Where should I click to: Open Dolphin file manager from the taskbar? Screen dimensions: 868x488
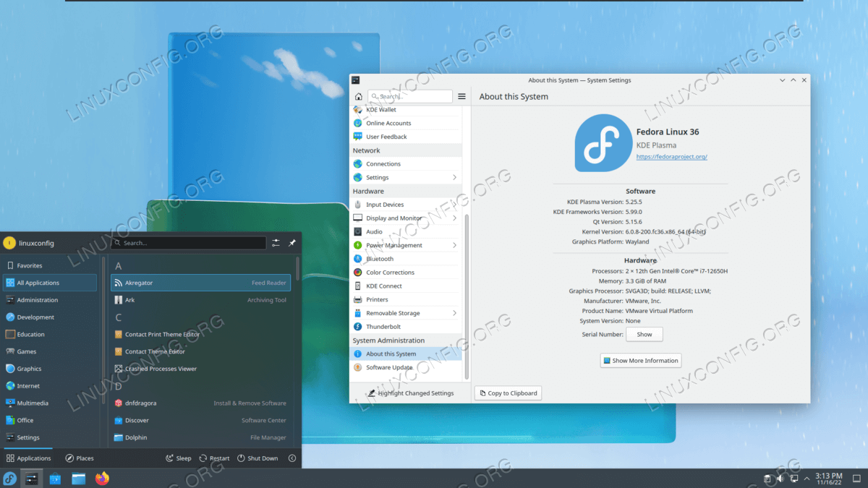click(78, 479)
